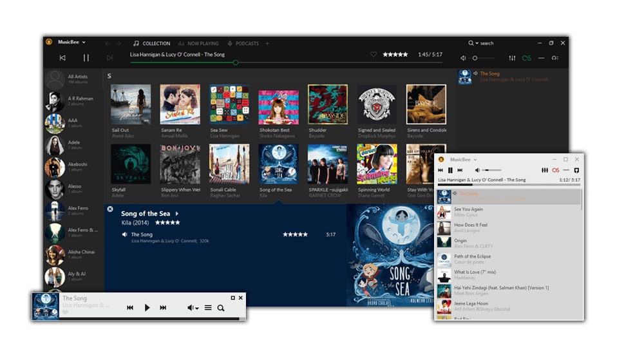Switch to the Collection tab
The width and height of the screenshot is (644, 362).
[151, 43]
